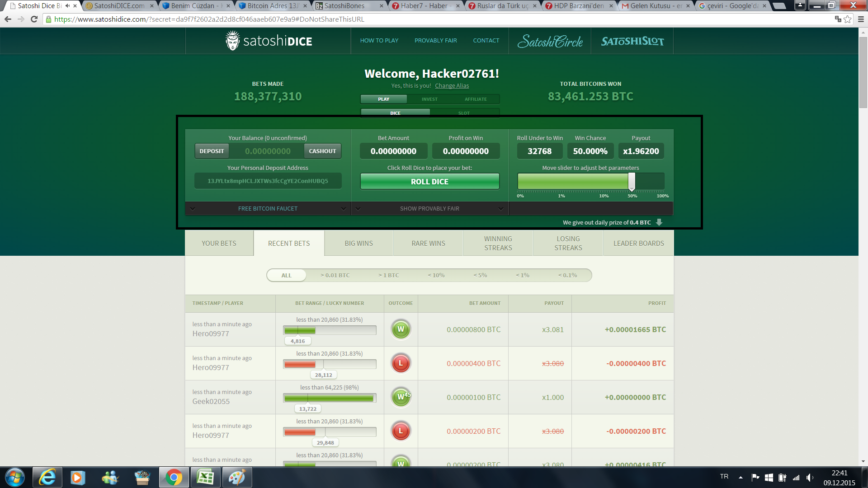Open RECENT BETS tab

point(289,243)
